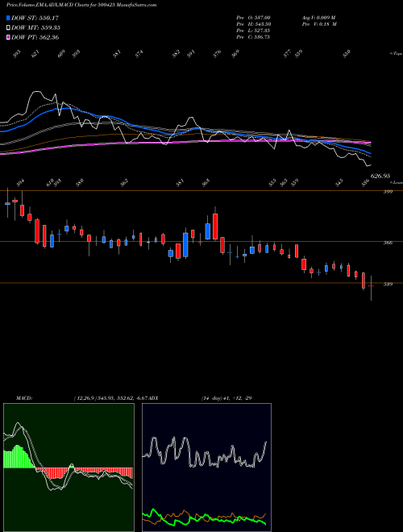Viewport: 403px width, 532px height.
Task: Click the 562 label in the lows row
Action: [x=124, y=183]
